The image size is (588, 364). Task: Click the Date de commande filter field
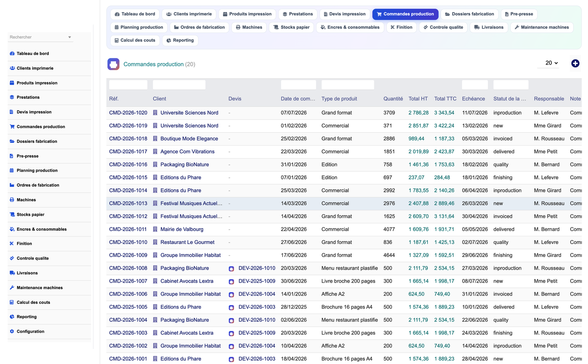click(x=298, y=85)
